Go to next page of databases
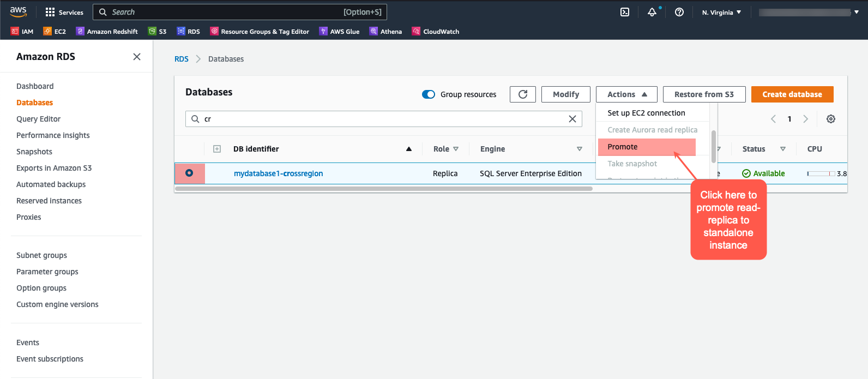This screenshot has height=379, width=868. (x=806, y=119)
